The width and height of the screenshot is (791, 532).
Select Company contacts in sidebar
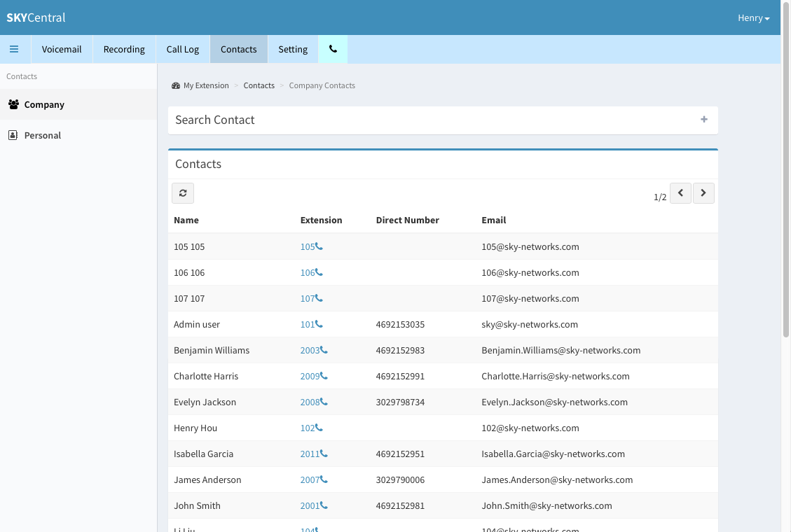(x=78, y=104)
